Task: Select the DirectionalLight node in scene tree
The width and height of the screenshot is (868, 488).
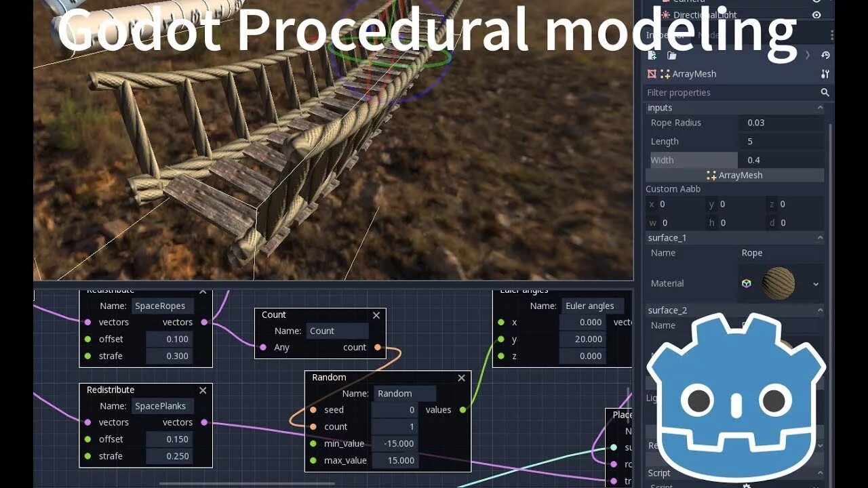Action: click(x=705, y=15)
